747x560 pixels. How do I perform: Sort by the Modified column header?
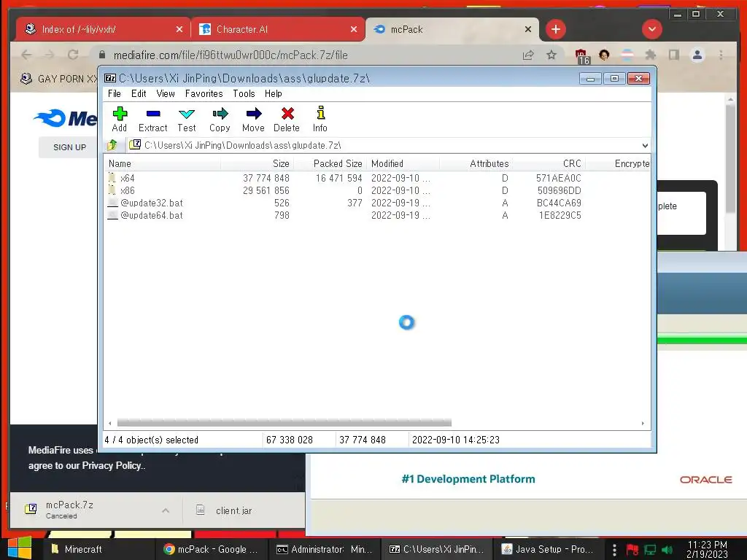[x=403, y=163]
